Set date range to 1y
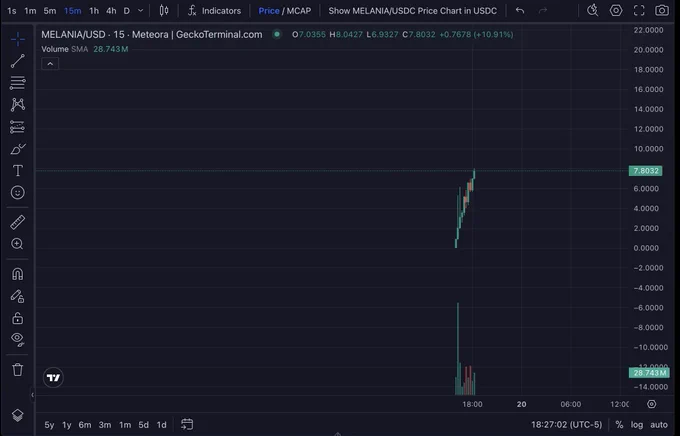The image size is (680, 436). click(x=67, y=425)
